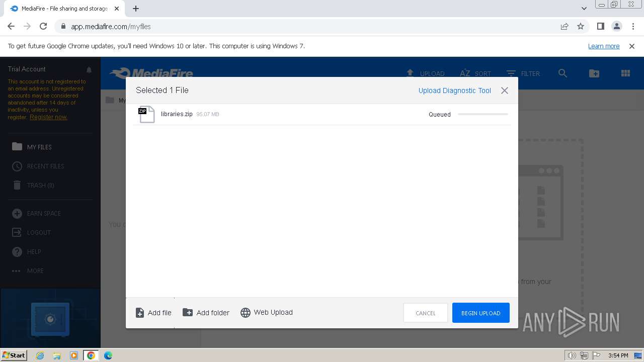Open Web Upload globe icon
The image size is (644, 362).
click(246, 313)
